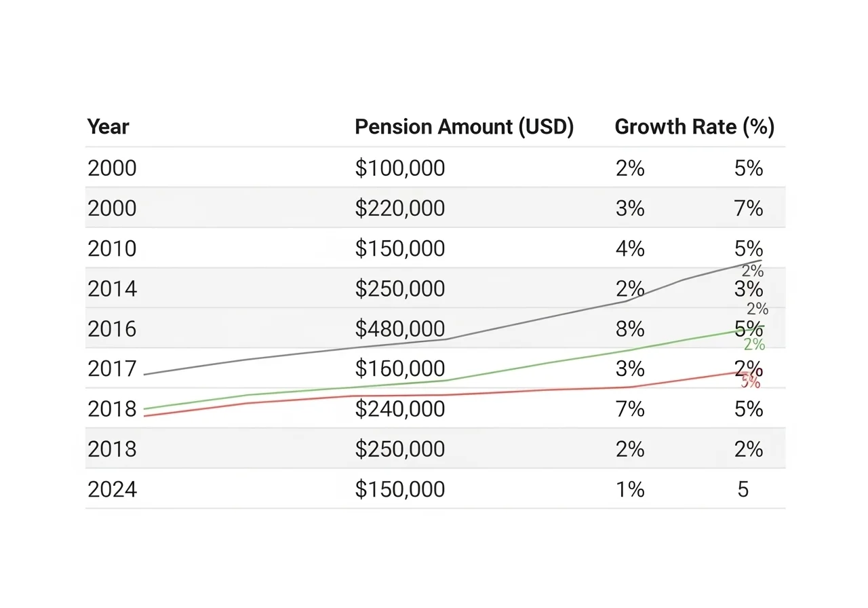Click the 7% value in $220,000 row
The height and width of the screenshot is (608, 868).
749,208
